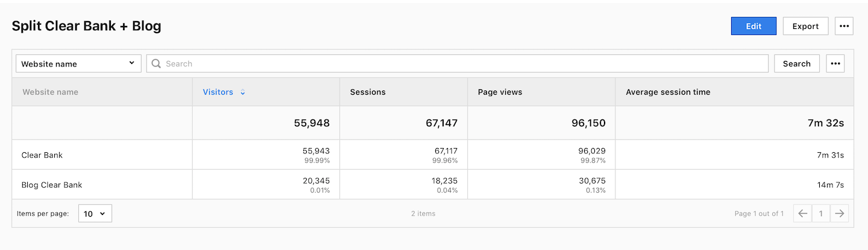Select the Clear Bank row name

coord(42,155)
